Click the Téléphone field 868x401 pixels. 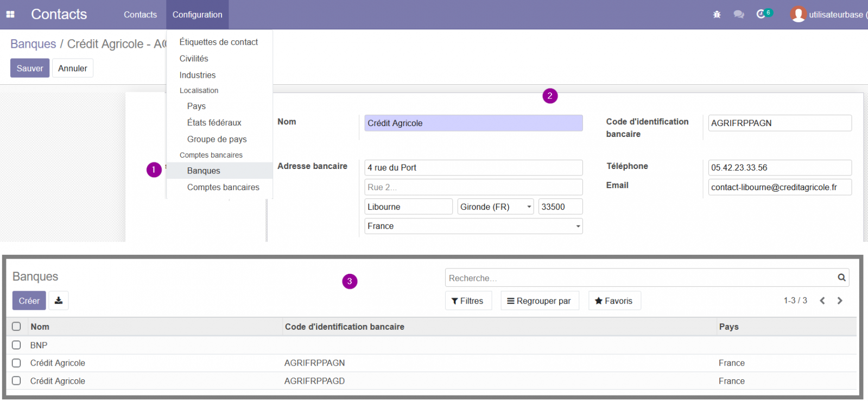pos(780,167)
